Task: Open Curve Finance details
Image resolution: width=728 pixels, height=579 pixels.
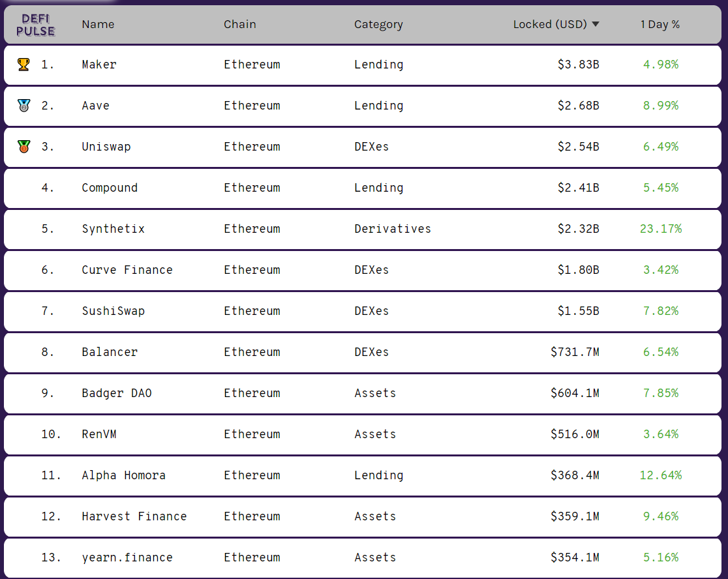Action: point(127,270)
